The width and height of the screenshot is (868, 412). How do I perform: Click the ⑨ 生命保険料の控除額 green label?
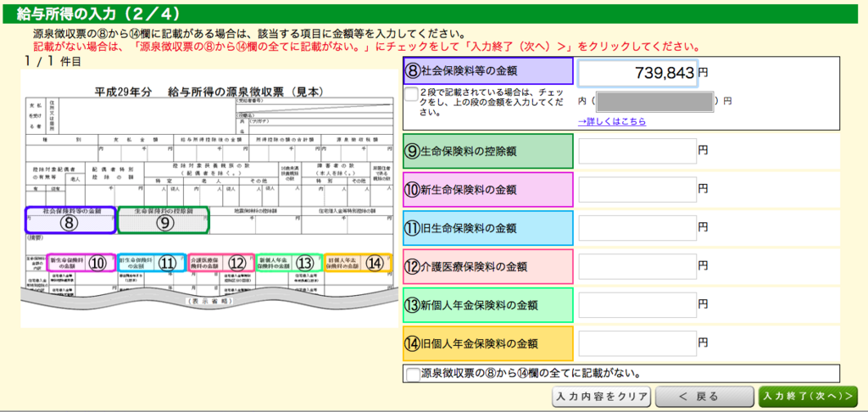point(488,151)
